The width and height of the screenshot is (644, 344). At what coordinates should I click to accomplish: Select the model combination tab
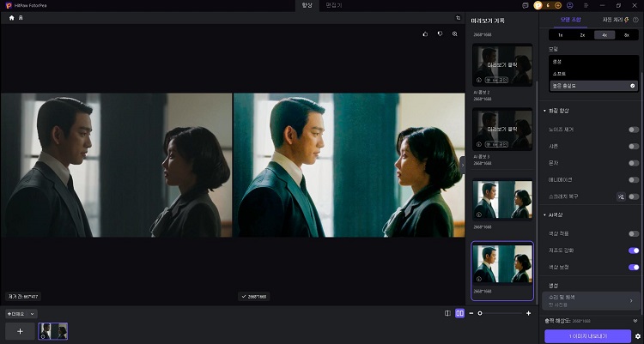(x=570, y=20)
